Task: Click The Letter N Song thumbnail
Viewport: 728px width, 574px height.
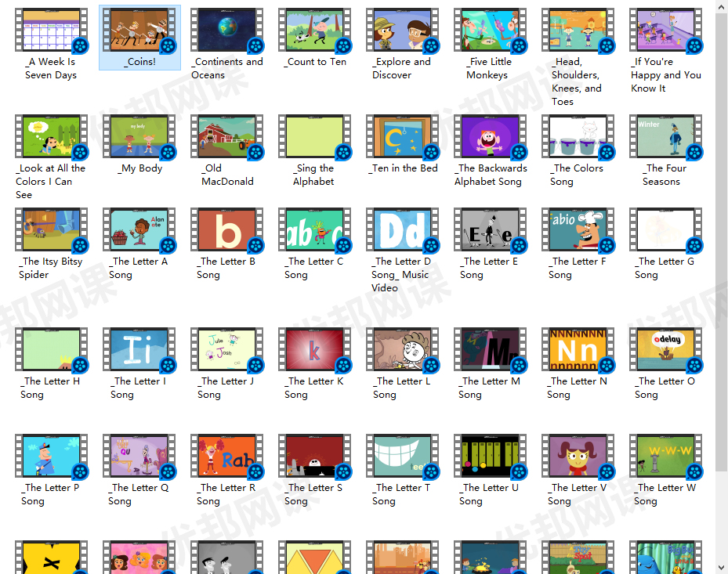Action: pyautogui.click(x=578, y=349)
